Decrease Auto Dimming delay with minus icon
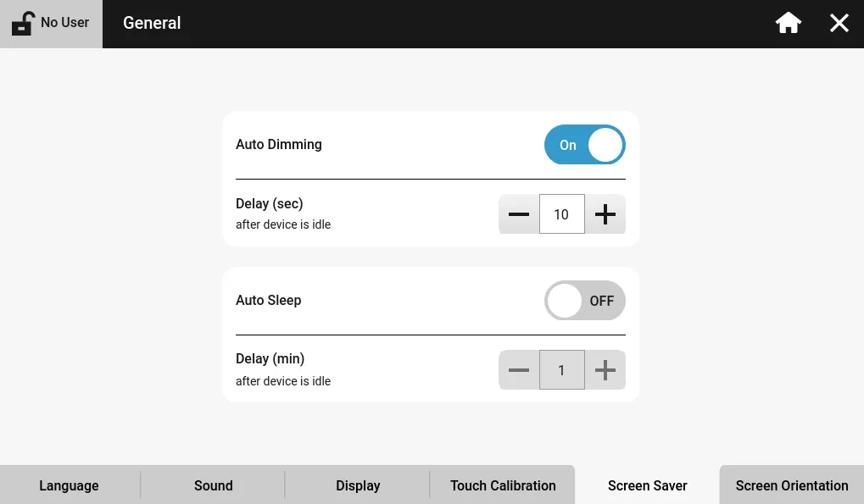The width and height of the screenshot is (864, 504). [519, 214]
